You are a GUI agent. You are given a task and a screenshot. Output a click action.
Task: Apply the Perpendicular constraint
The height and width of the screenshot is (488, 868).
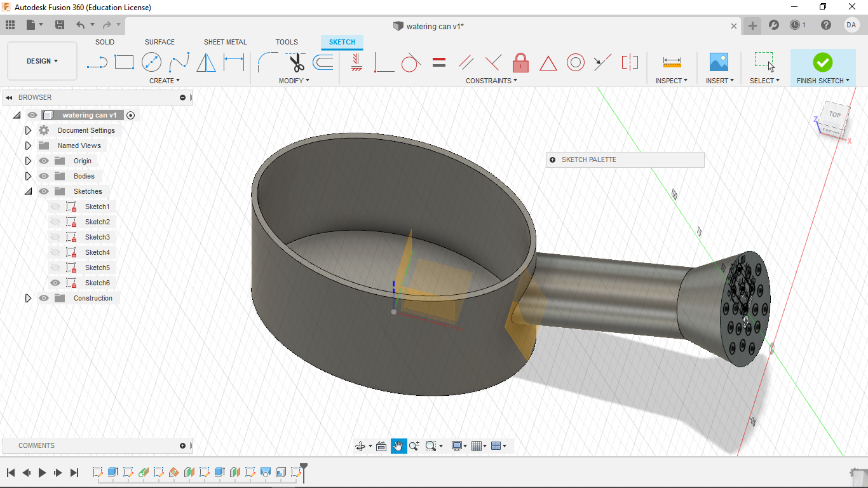[493, 62]
